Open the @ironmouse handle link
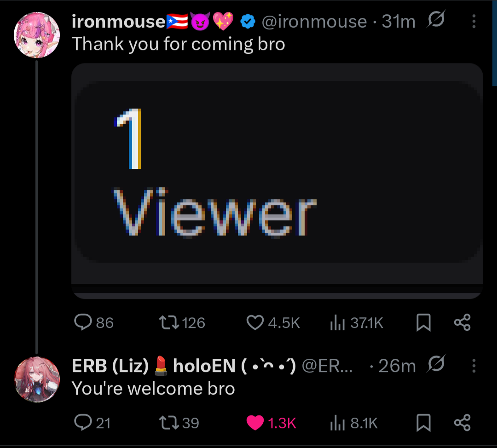Viewport: 497px width, 448px height. click(314, 22)
